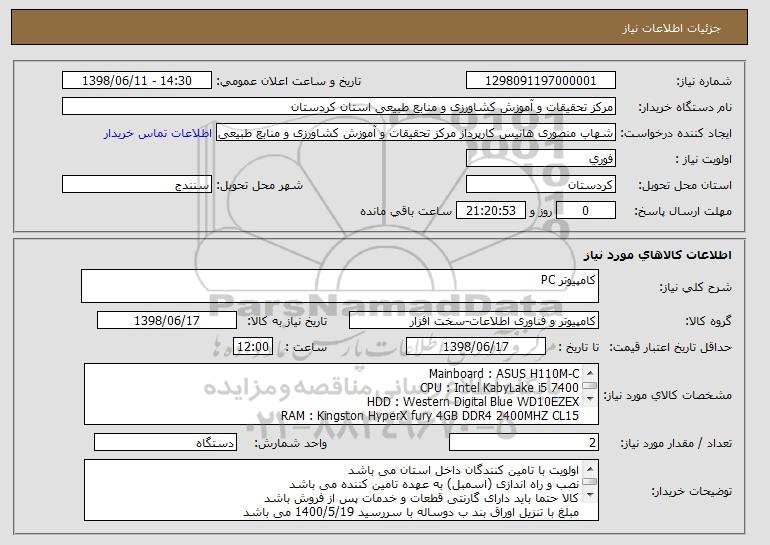770x545 pixels.
Task: Select the public announcement date field 1398/06/11 - 14:30
Action: [x=137, y=81]
